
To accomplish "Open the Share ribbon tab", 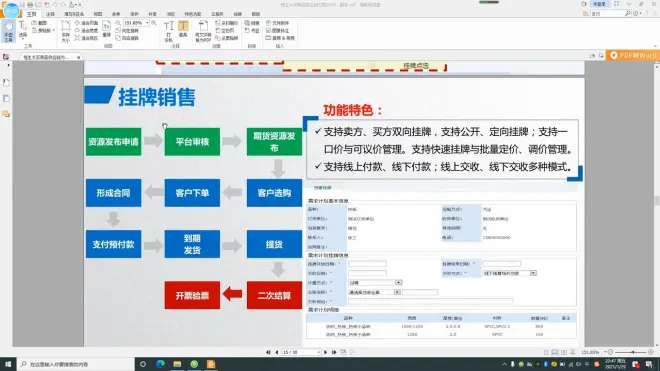I will (x=153, y=14).
